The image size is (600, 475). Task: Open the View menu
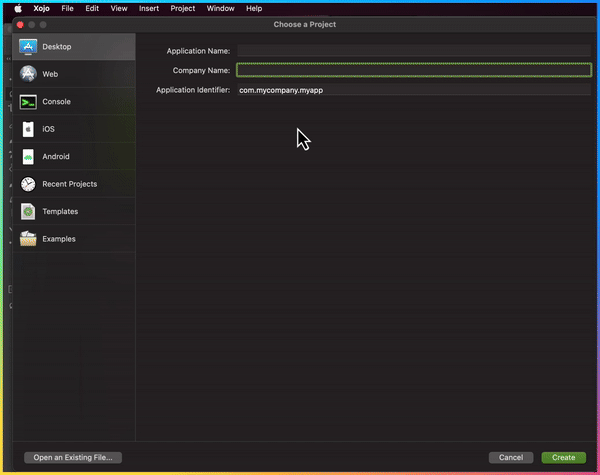(119, 8)
